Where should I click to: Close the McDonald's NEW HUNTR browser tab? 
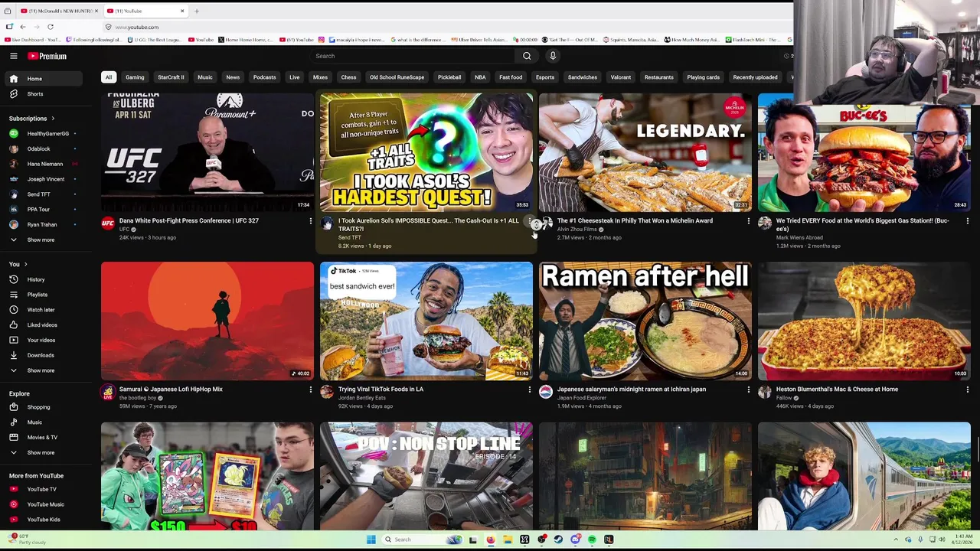click(96, 11)
